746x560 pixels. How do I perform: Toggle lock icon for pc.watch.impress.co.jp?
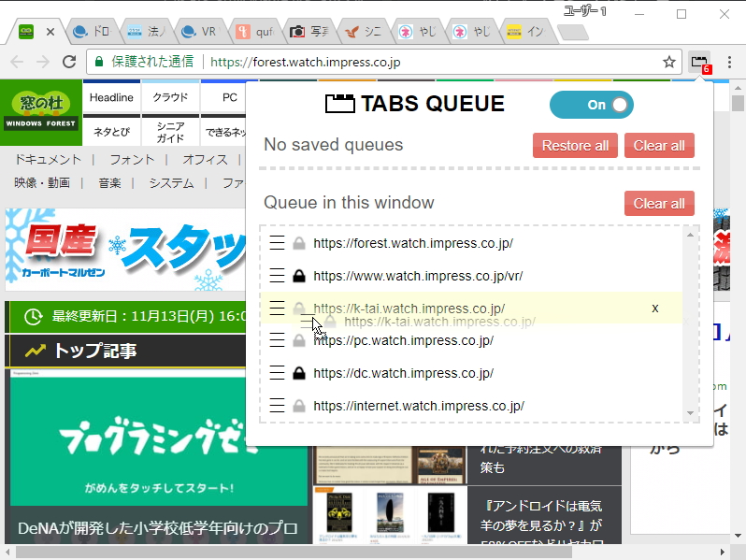[299, 340]
